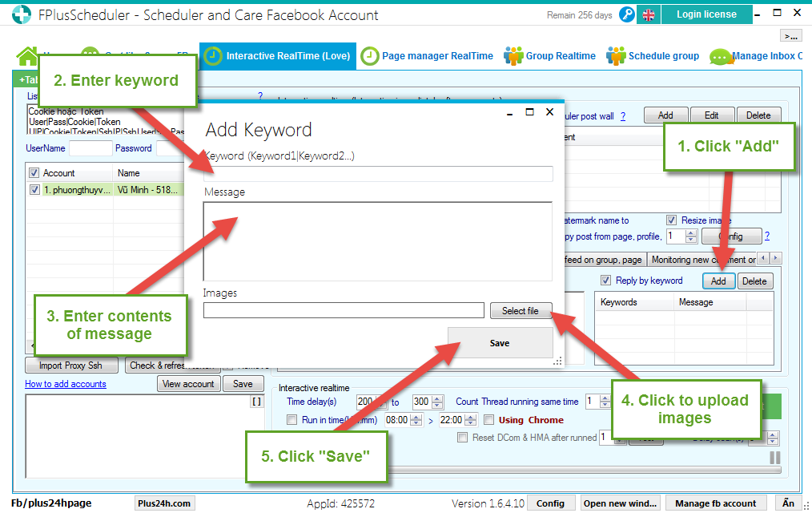The height and width of the screenshot is (513, 812).
Task: Click the Message text area in Add Keyword
Action: [x=378, y=241]
